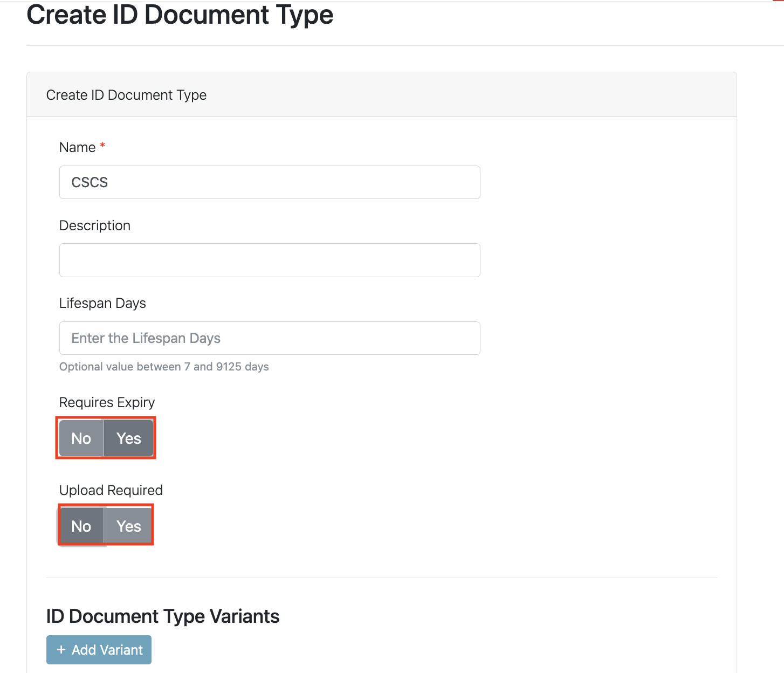Click the Create ID Document Type panel header
This screenshot has height=673, width=784.
pyautogui.click(x=126, y=95)
